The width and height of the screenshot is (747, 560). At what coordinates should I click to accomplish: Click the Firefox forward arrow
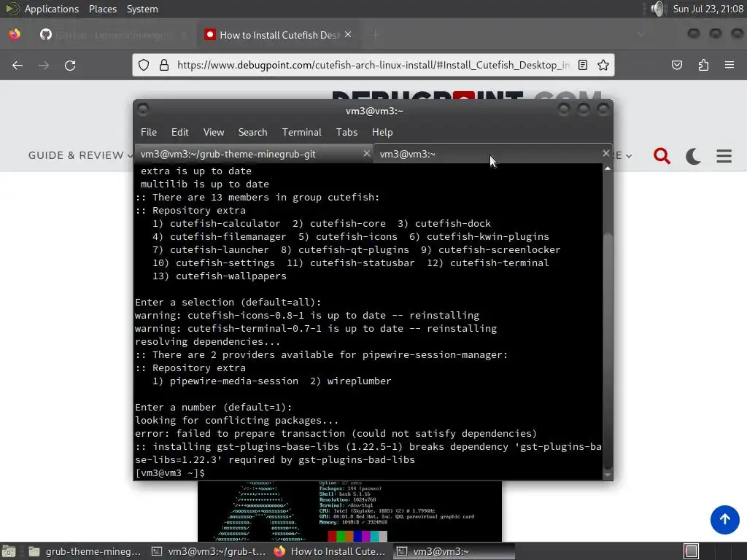(44, 65)
